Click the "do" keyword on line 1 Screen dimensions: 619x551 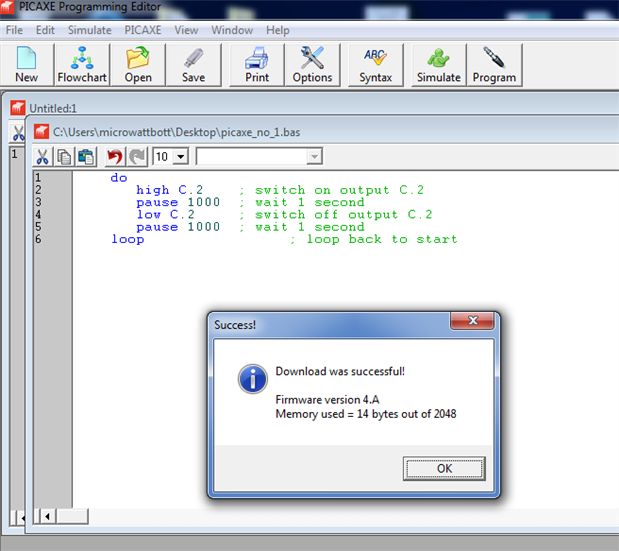point(119,178)
